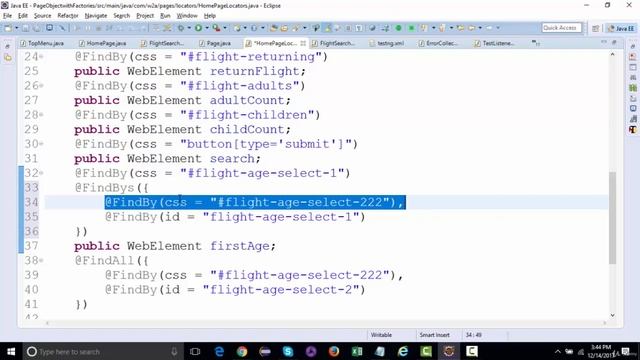Open the Search menu
The image size is (640, 360).
click(x=121, y=16)
